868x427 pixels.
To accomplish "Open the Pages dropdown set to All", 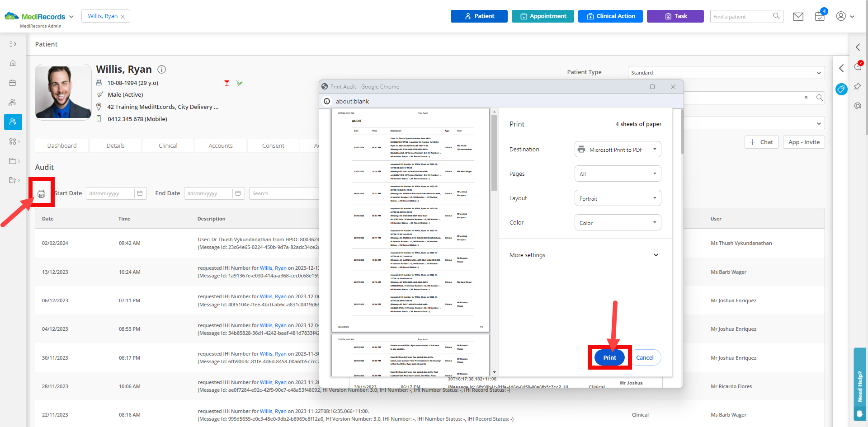I will (617, 174).
